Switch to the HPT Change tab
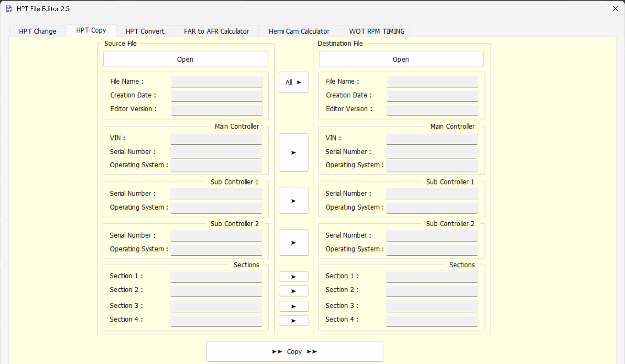This screenshot has height=364, width=625. (x=37, y=31)
